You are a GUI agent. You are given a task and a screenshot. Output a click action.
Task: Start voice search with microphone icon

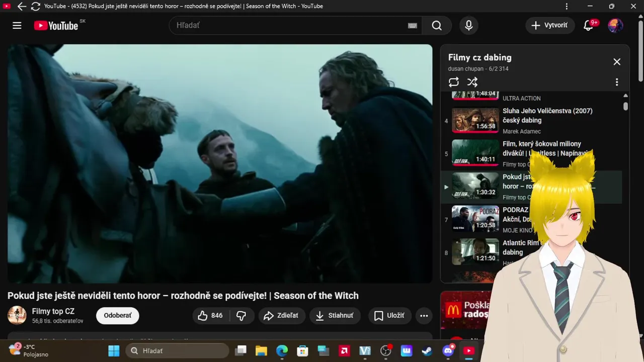pyautogui.click(x=469, y=26)
